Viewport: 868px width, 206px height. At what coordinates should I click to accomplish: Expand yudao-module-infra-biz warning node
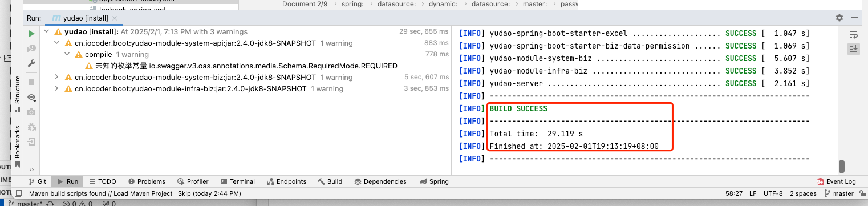(x=56, y=88)
